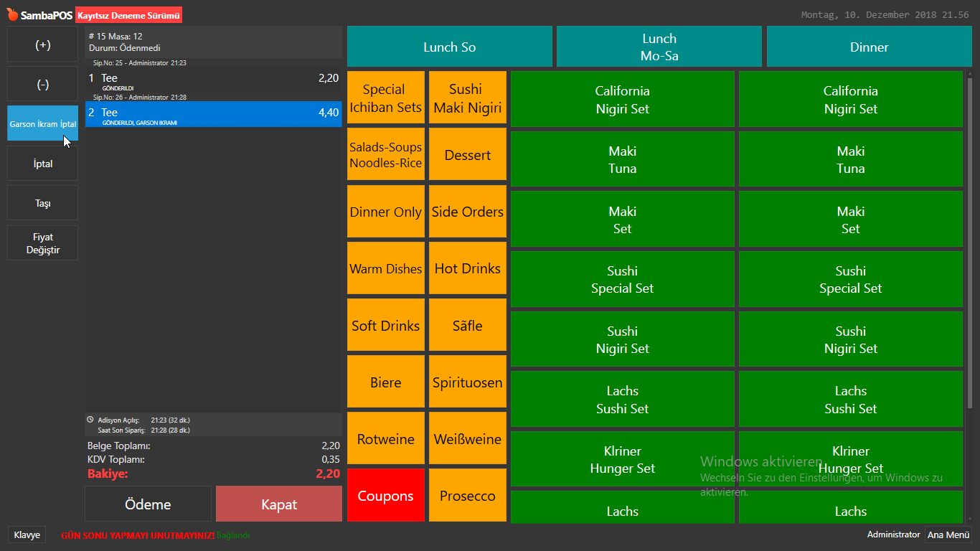Open the Klavye on-screen keyboard
This screenshot has height=551, width=980.
(x=27, y=534)
